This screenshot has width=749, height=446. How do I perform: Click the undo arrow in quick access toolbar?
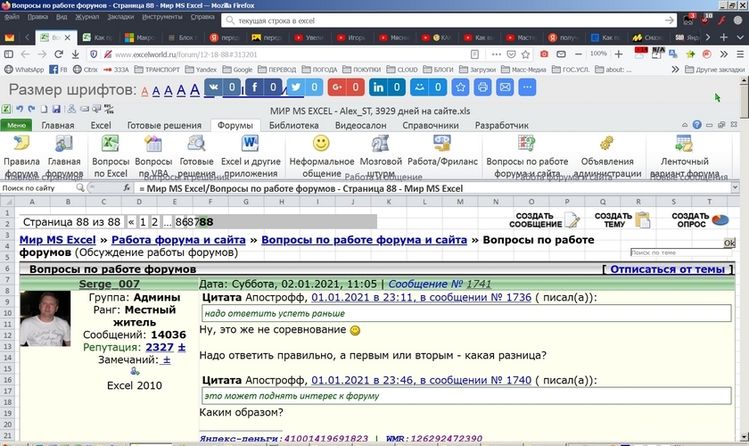pyautogui.click(x=19, y=109)
